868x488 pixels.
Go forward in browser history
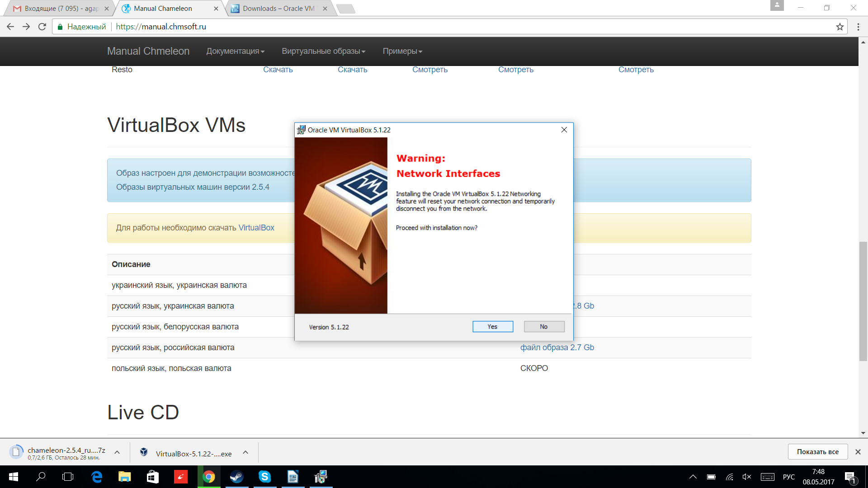tap(26, 27)
